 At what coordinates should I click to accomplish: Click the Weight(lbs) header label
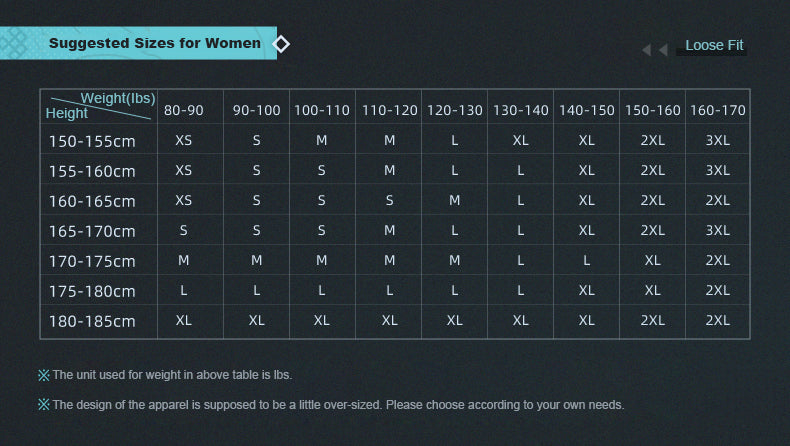pyautogui.click(x=118, y=98)
